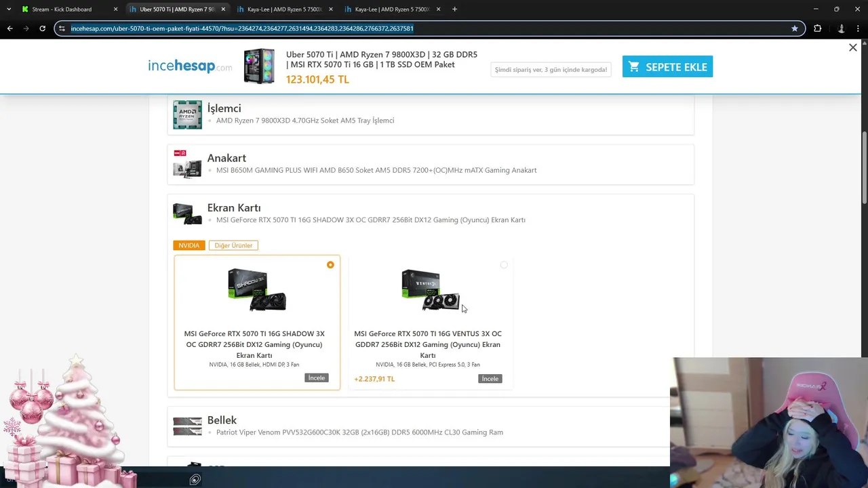Click the Patriot Viper Venom 32GB RAM text
This screenshot has width=868, height=488.
pos(359,432)
